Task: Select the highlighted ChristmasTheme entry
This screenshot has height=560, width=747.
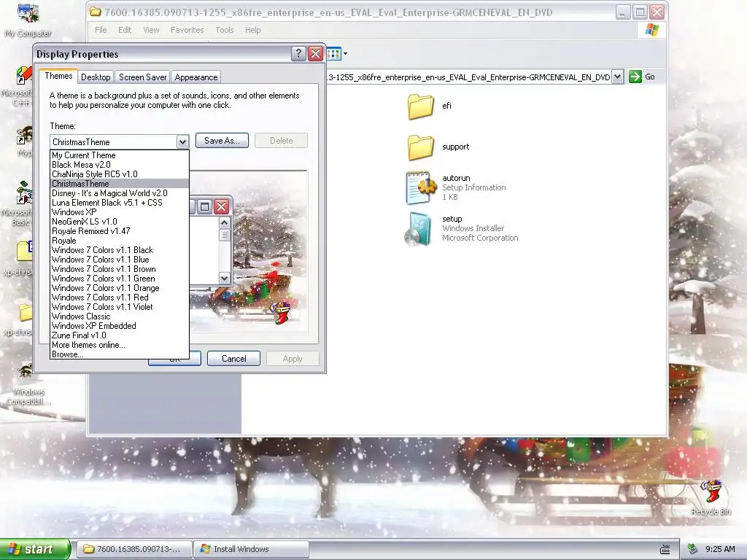Action: (119, 184)
